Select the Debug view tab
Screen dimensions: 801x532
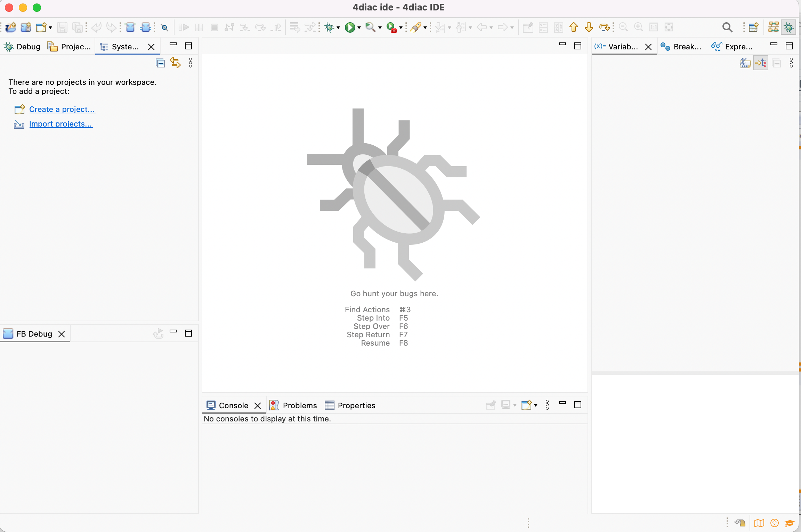coord(22,47)
